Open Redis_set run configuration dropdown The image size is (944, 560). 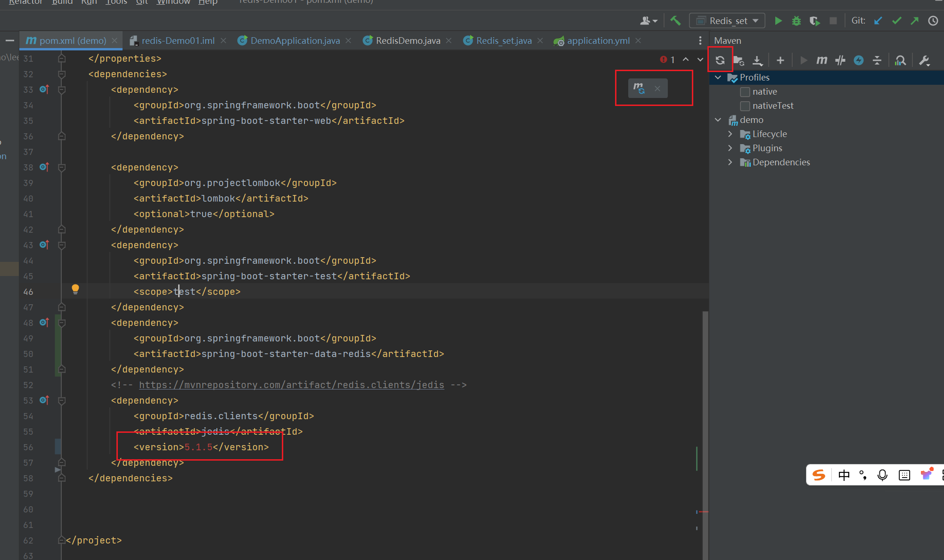[729, 21]
